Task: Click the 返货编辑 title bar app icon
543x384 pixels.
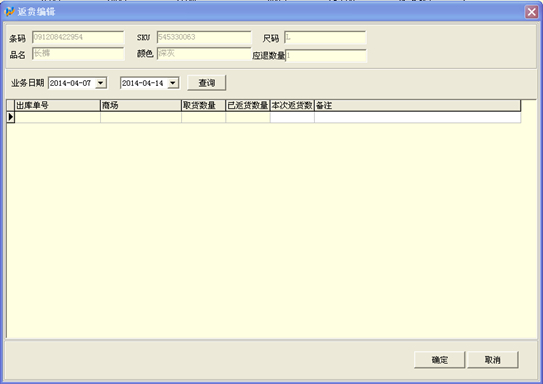Action: pos(9,12)
